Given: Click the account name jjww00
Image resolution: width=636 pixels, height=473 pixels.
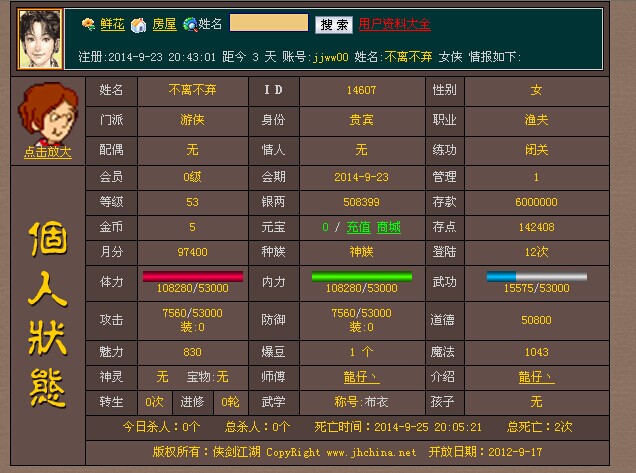Looking at the screenshot, I should pos(330,57).
